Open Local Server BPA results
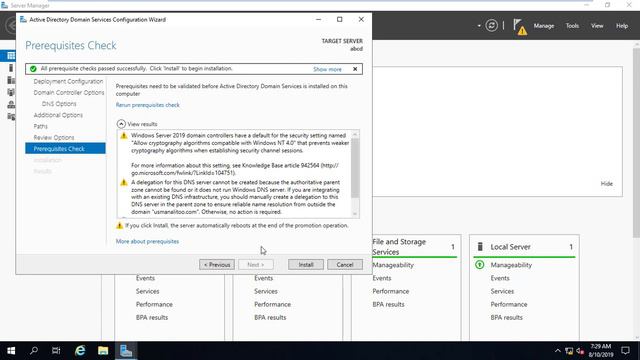 pyautogui.click(x=506, y=317)
